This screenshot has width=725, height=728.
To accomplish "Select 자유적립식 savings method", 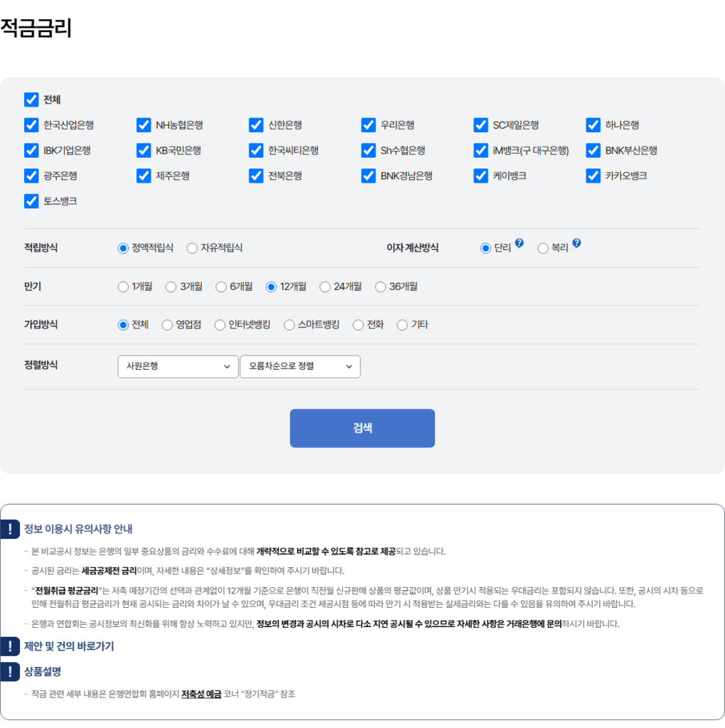I will pyautogui.click(x=192, y=248).
